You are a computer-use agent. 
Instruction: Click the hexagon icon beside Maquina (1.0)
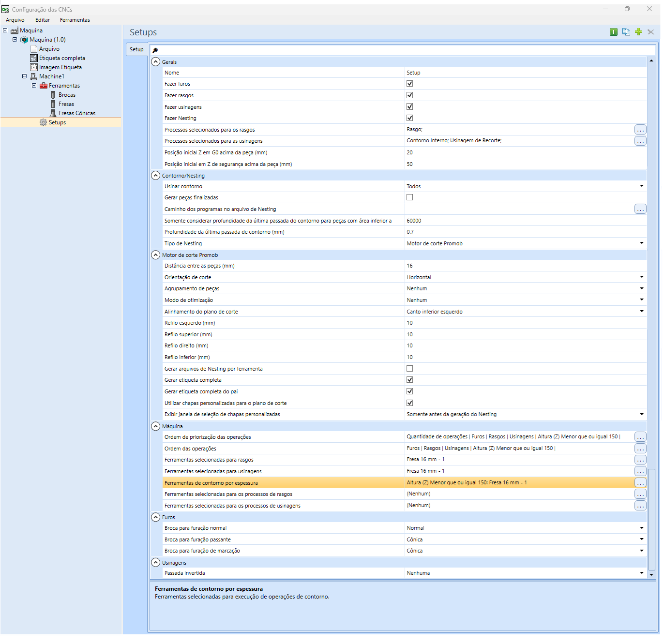click(24, 40)
